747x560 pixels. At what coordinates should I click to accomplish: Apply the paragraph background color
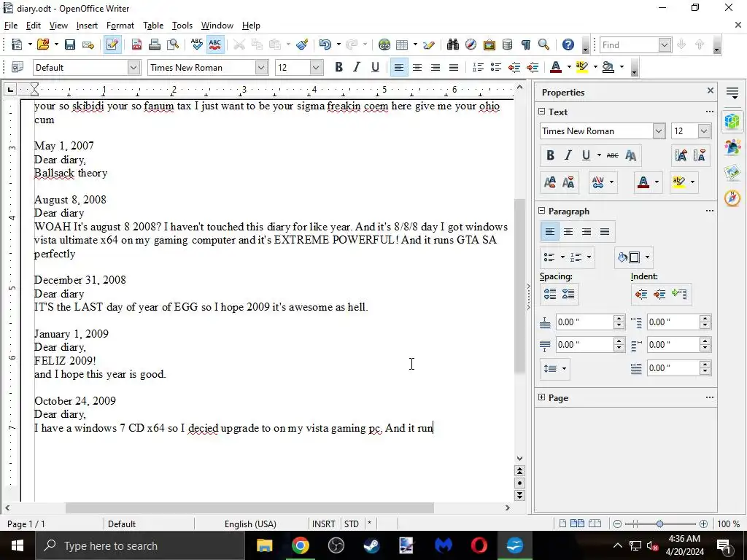click(x=608, y=68)
